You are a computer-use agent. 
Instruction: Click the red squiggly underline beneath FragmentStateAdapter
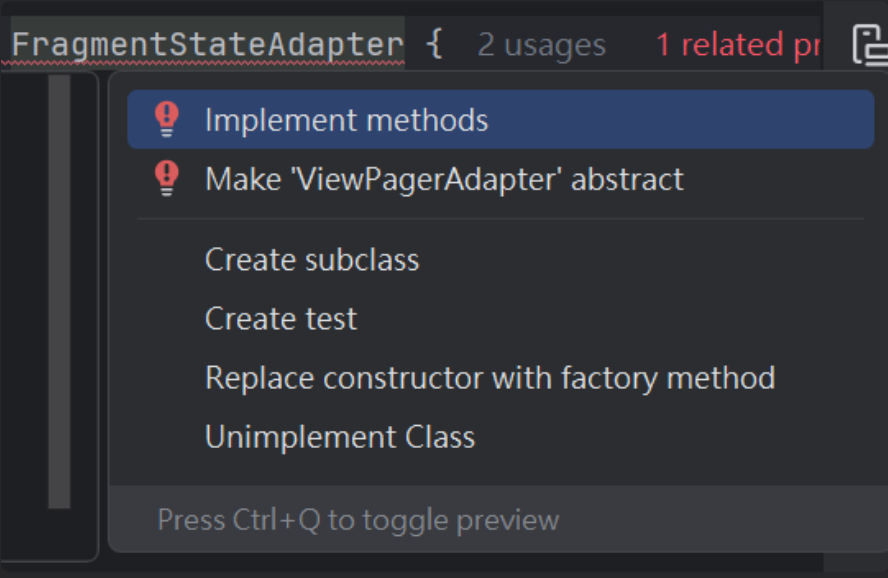click(204, 63)
